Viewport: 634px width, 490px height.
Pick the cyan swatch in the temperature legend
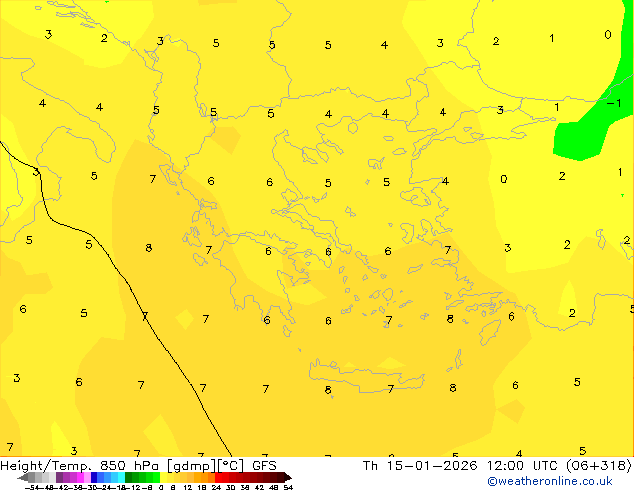[121, 477]
